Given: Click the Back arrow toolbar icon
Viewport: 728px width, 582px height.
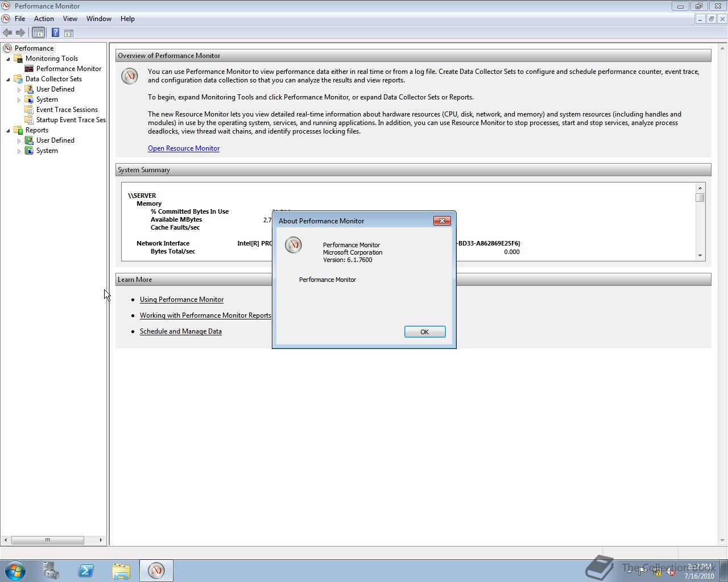Looking at the screenshot, I should [7, 33].
